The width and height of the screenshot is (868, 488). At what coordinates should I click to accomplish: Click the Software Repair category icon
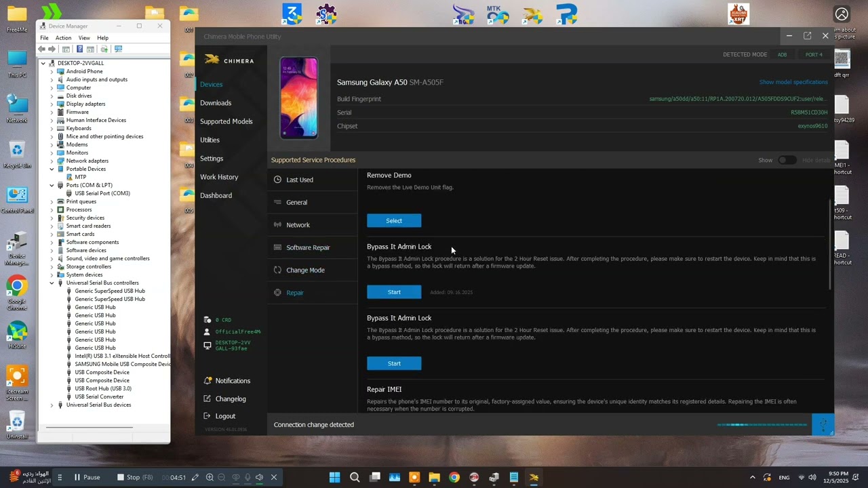click(x=277, y=247)
